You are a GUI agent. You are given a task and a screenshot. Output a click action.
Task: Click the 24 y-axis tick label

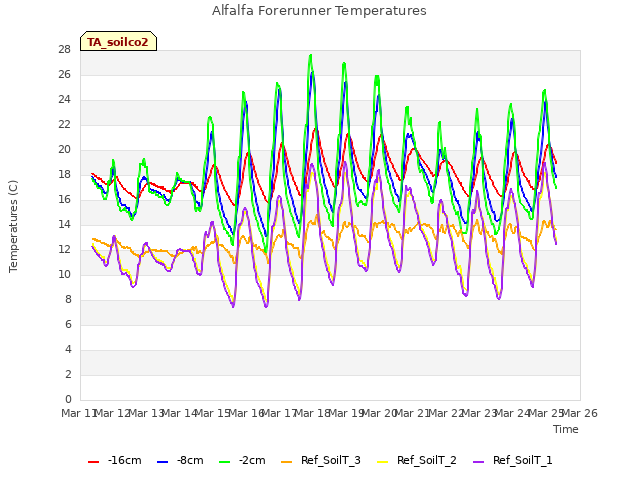[65, 100]
